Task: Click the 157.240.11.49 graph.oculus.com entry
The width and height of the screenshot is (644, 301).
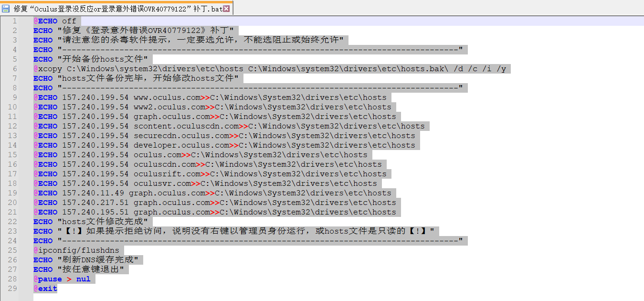Action: (212, 193)
